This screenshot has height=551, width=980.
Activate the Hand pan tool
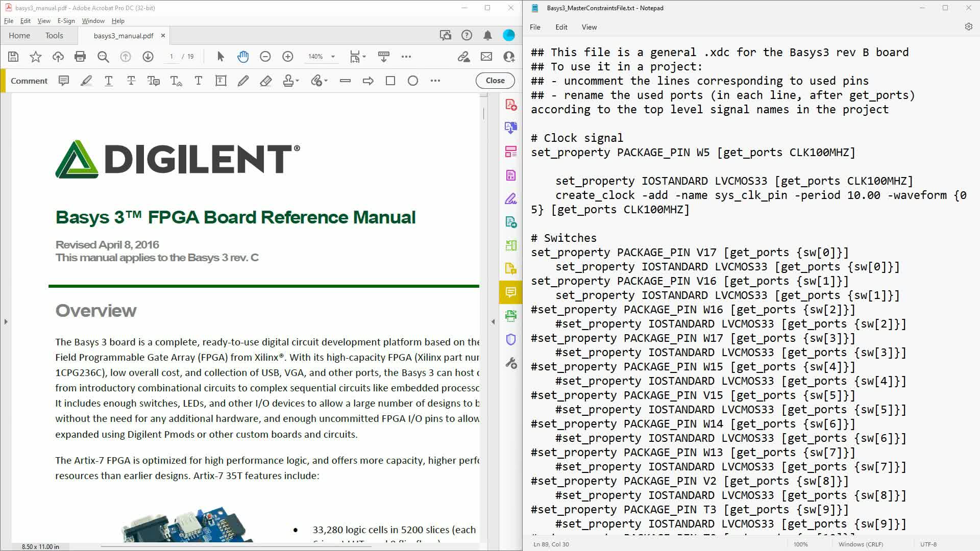tap(243, 57)
